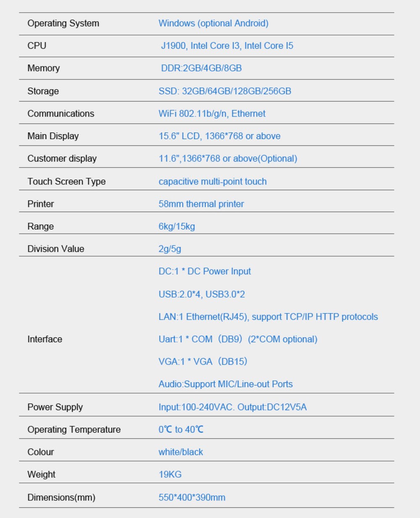The width and height of the screenshot is (420, 518).
Task: Click the Division Value '2g/5g'
Action: tap(170, 249)
